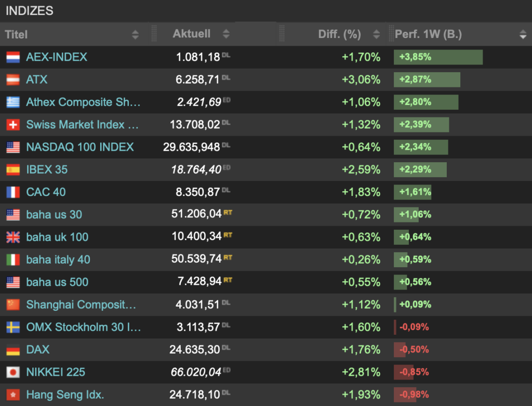532x406 pixels.
Task: Select the value 18.764,40 for IBEX 35
Action: (x=196, y=169)
